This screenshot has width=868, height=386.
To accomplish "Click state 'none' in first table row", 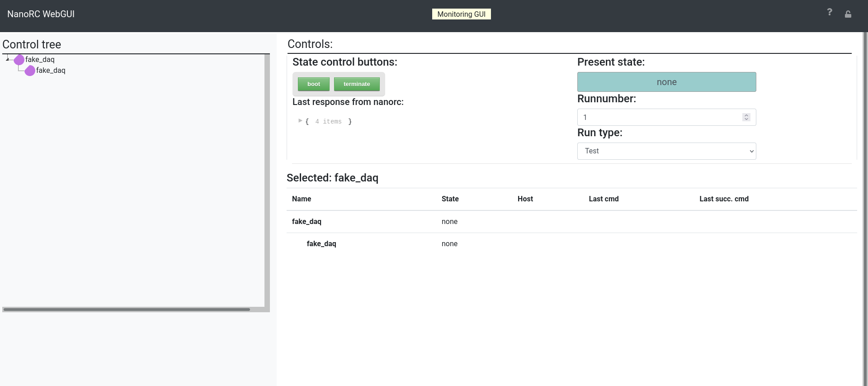I will tap(449, 221).
